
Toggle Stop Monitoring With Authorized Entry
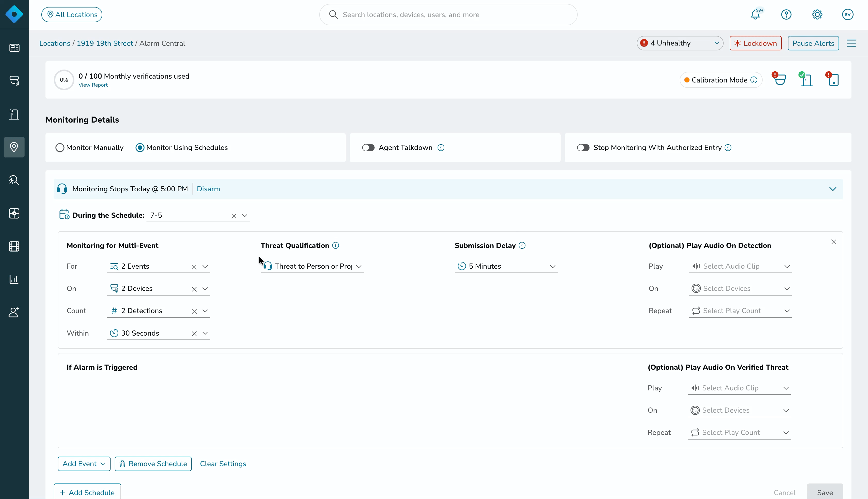tap(583, 148)
